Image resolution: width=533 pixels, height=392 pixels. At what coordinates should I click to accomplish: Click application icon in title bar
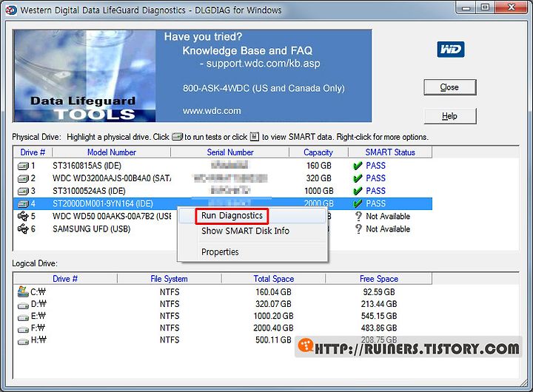[11, 10]
